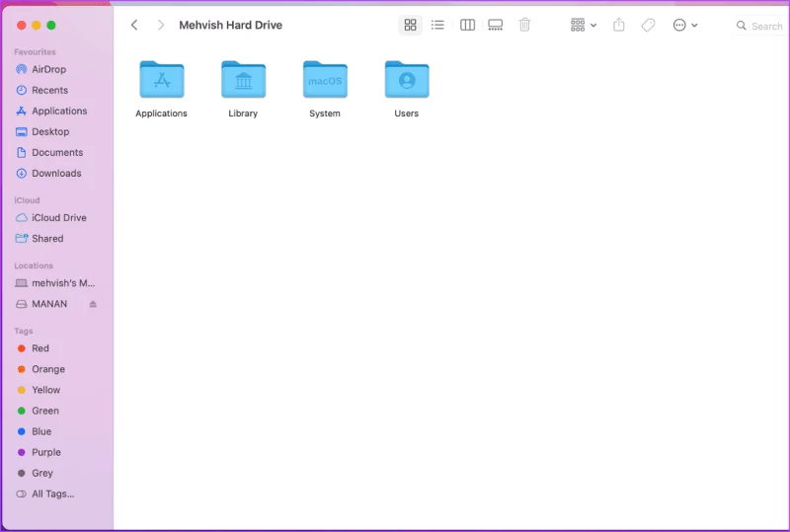Screen dimensions: 790x532
Task: Select the Library folder icon
Action: coord(243,79)
